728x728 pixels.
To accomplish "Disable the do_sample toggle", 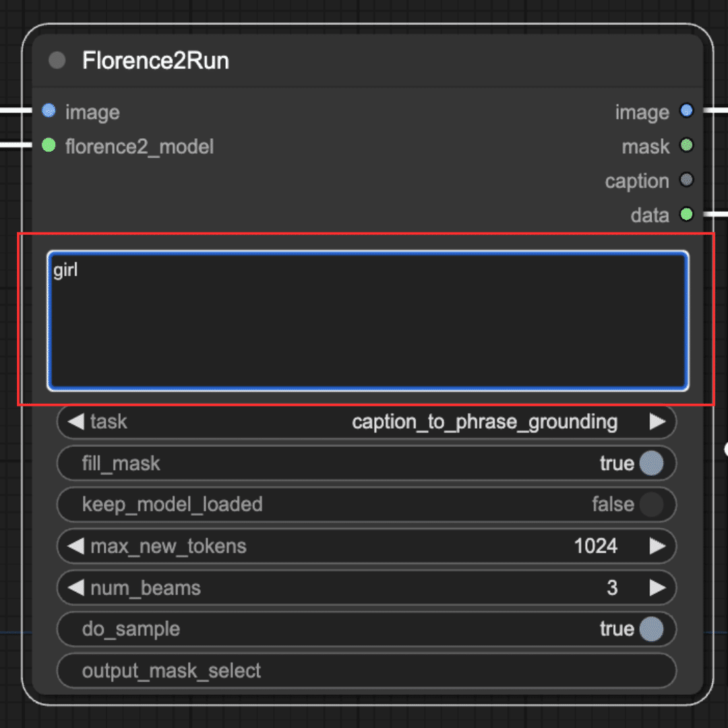I will coord(651,629).
